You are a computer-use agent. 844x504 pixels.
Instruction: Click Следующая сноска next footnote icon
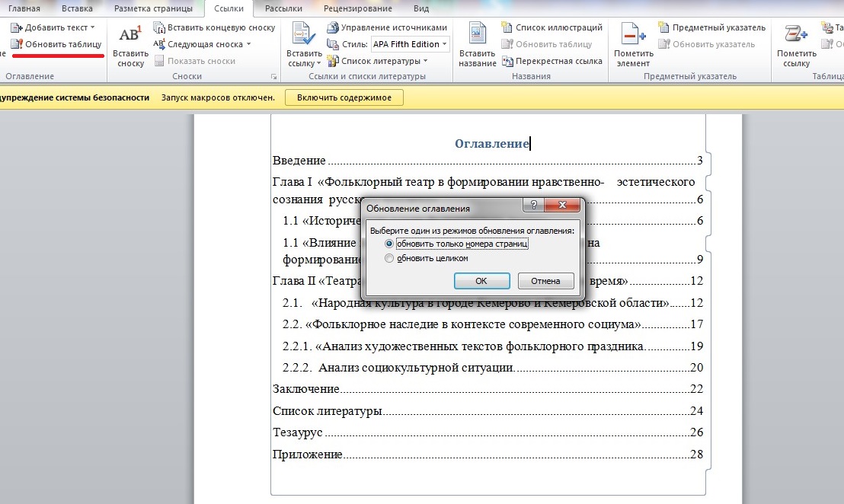(158, 44)
